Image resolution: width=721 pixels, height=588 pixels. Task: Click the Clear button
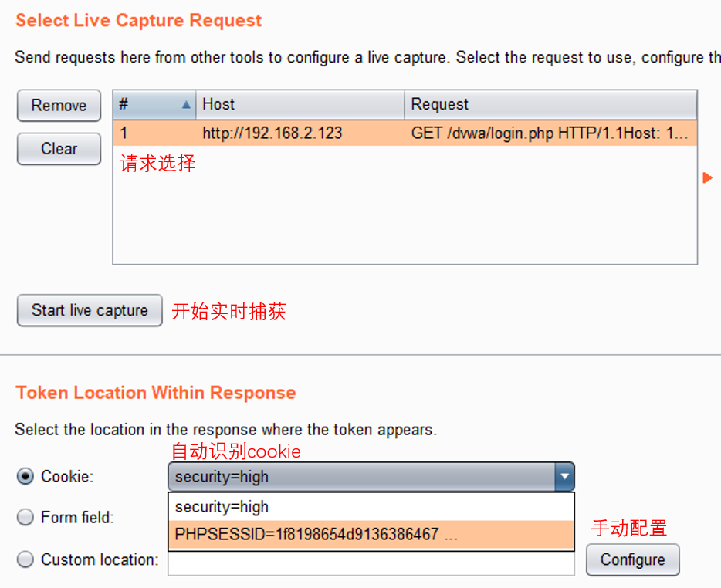click(x=59, y=149)
